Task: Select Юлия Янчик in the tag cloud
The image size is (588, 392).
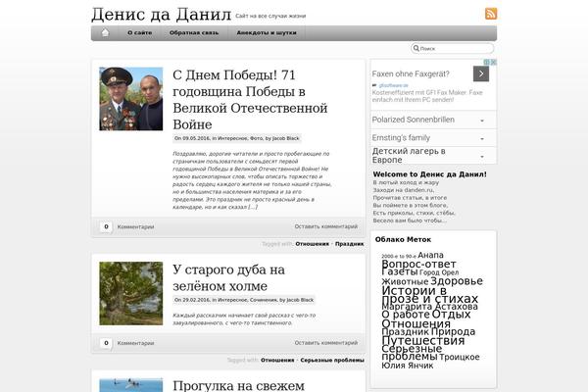Action: point(408,366)
